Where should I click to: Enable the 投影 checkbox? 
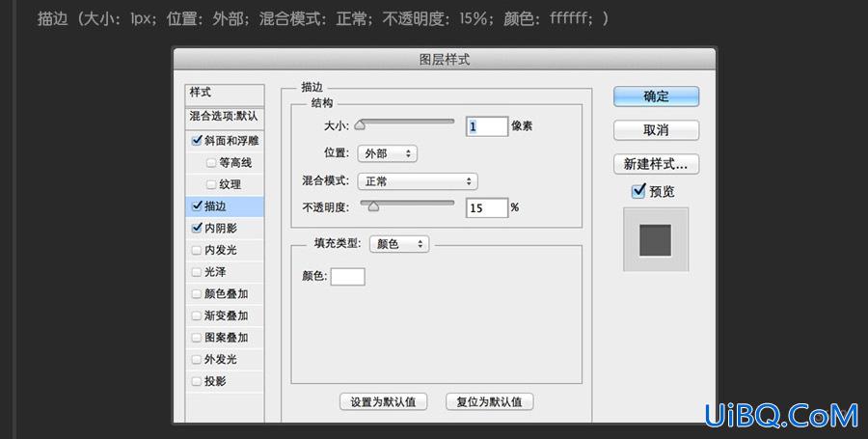point(197,381)
